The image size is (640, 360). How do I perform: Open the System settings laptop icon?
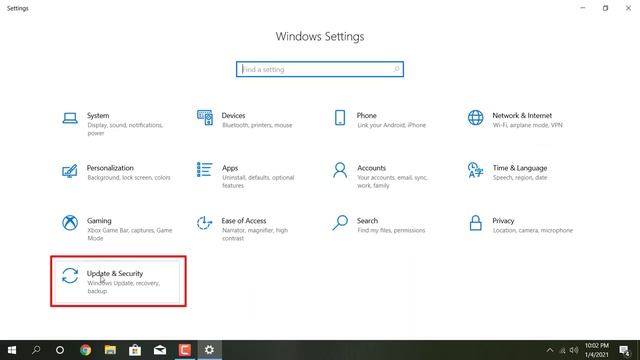click(x=70, y=118)
